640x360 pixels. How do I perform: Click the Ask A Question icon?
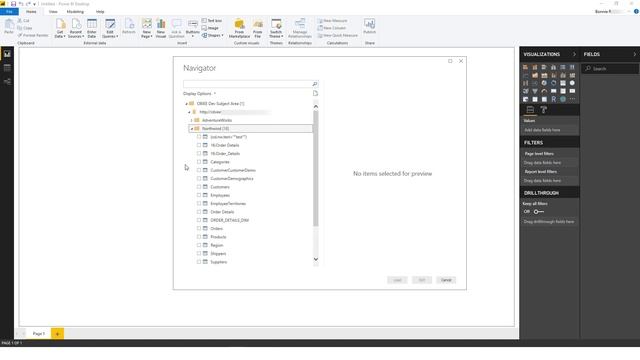176,28
